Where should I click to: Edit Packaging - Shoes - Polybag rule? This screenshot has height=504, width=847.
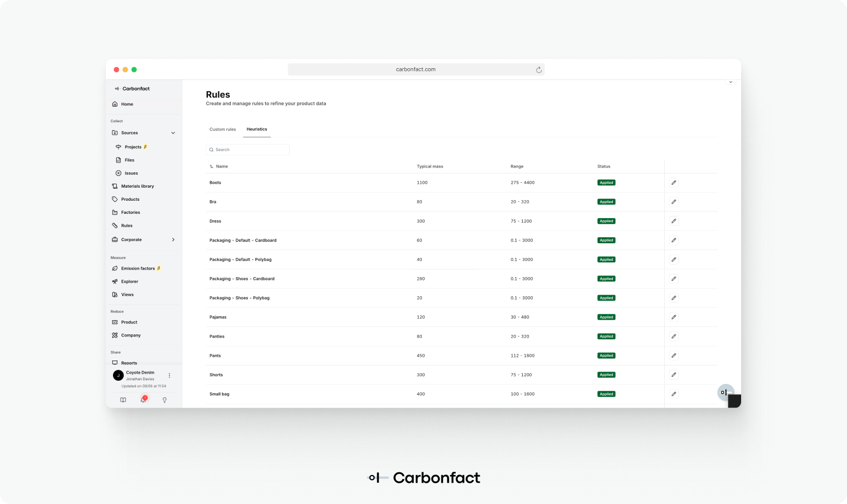click(x=673, y=298)
